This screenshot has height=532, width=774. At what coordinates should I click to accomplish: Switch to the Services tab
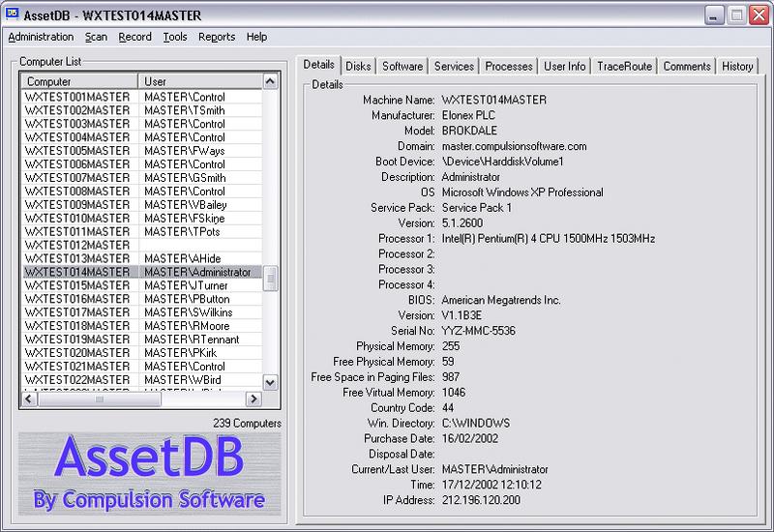pyautogui.click(x=454, y=66)
